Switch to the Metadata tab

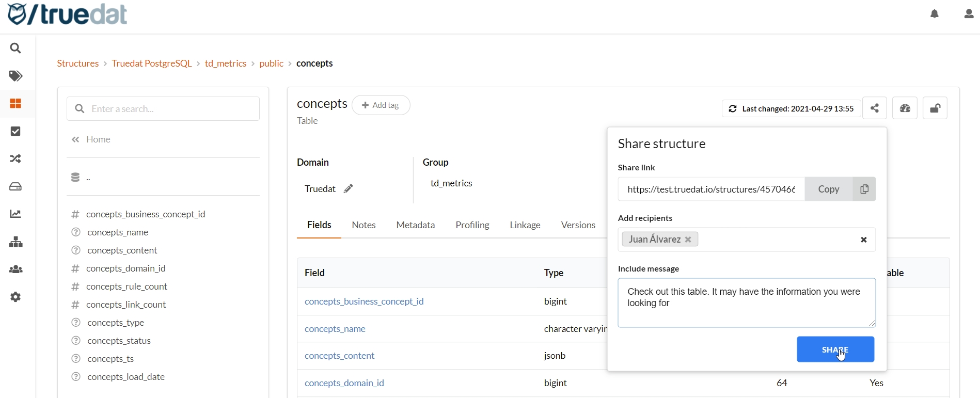[x=415, y=225]
